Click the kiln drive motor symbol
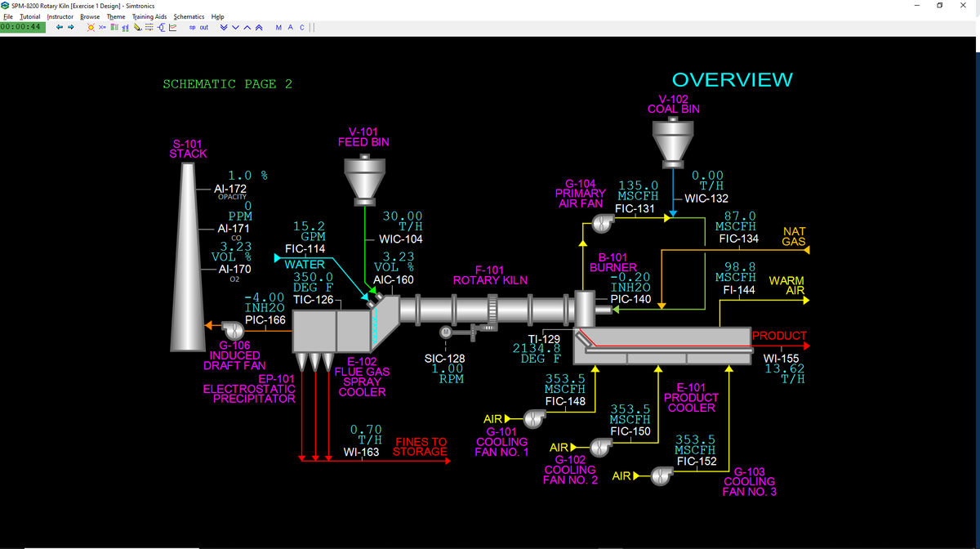The image size is (980, 549). 446,333
